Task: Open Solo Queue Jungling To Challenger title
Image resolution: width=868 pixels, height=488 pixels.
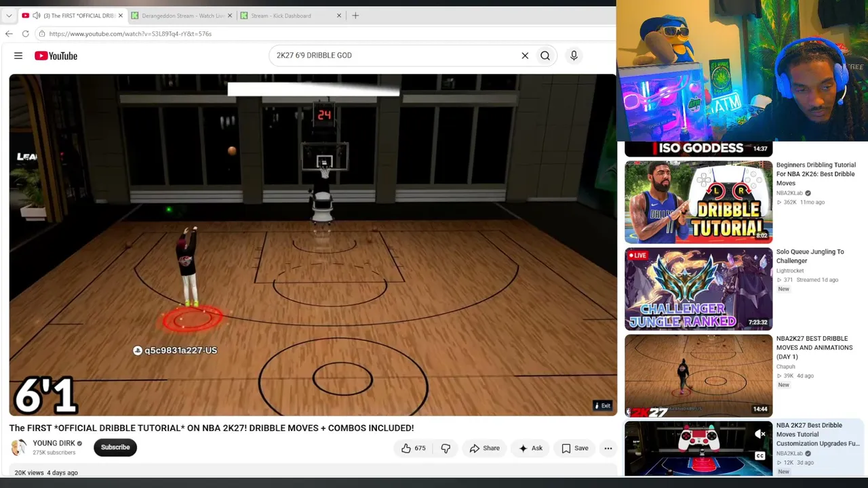Action: point(810,256)
